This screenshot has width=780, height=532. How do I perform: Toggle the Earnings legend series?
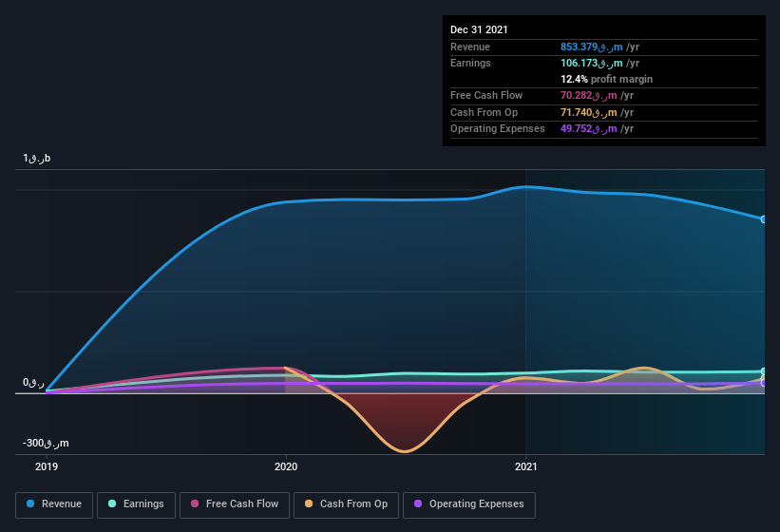point(136,504)
